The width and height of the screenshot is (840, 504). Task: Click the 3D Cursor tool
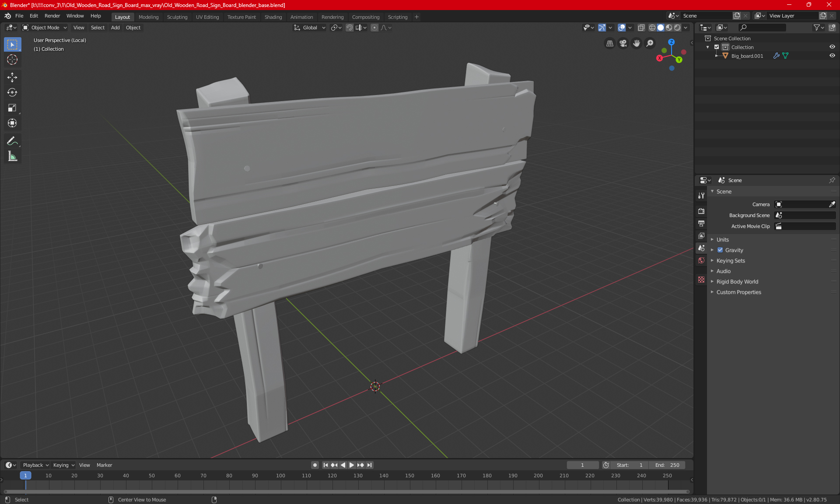click(12, 60)
